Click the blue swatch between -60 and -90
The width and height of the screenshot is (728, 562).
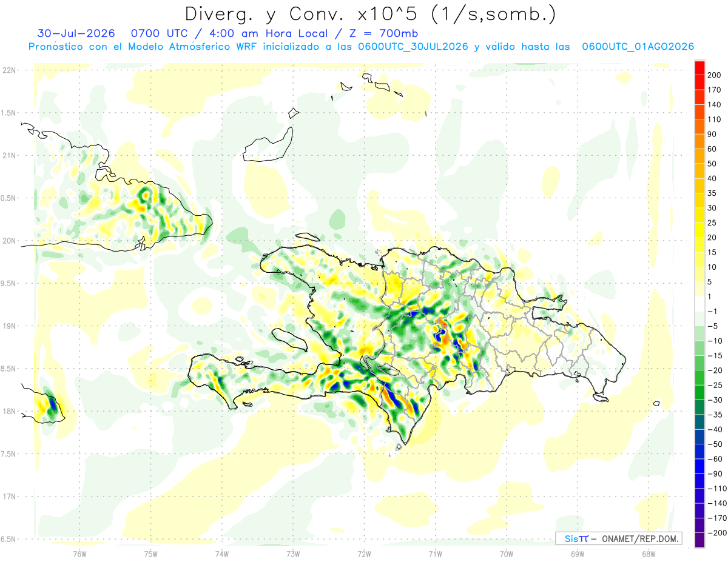(x=699, y=467)
